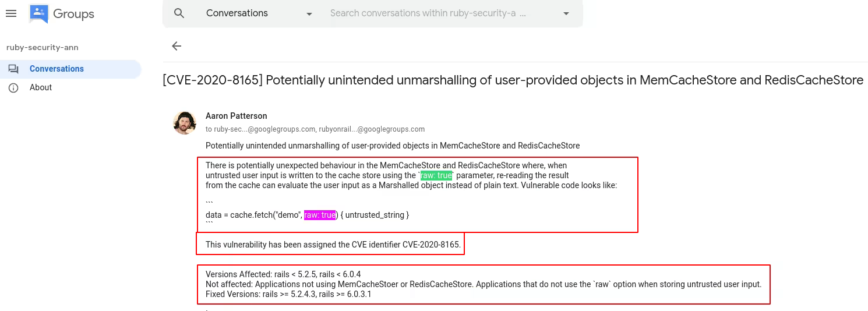Screen dimensions: 868x311
Task: Click the recipient email addresses line
Action: (x=315, y=129)
